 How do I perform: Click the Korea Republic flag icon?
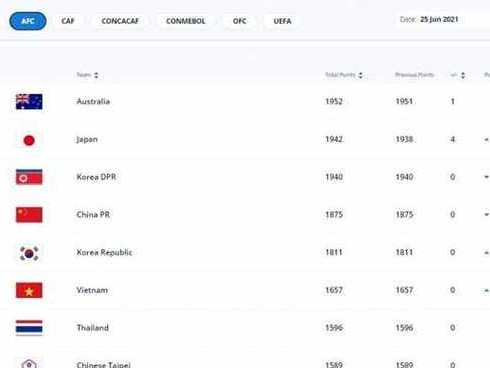29,253
